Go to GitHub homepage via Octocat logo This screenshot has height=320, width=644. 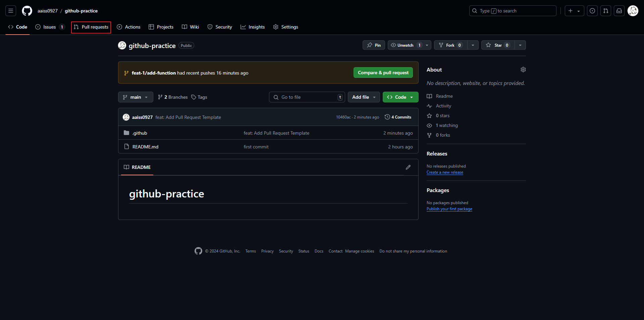(x=27, y=11)
